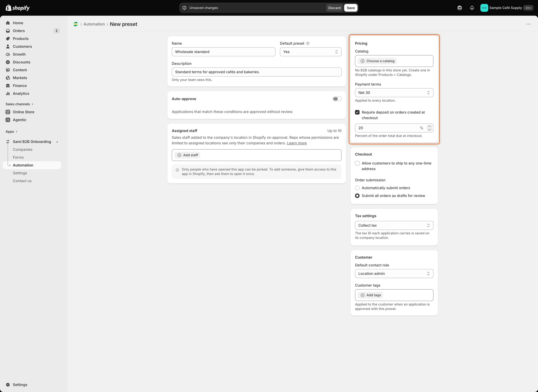Check Allow customers to ship anywhere
Screen dimensions: 538x392
[x=357, y=163]
